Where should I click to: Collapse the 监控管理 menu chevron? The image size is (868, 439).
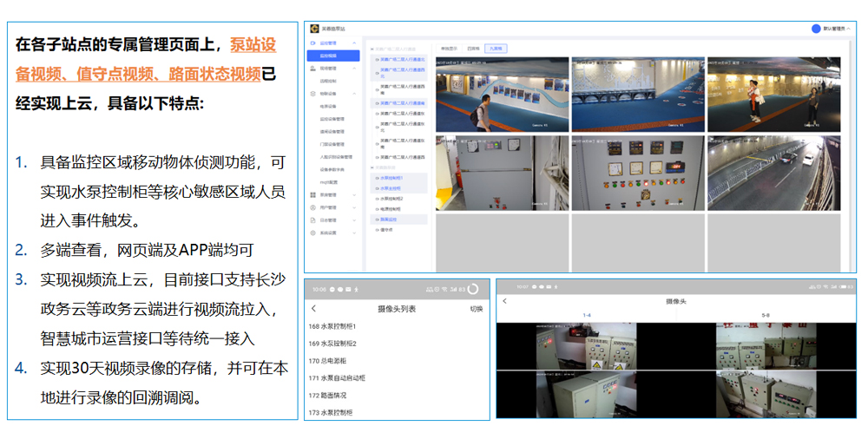pos(356,43)
